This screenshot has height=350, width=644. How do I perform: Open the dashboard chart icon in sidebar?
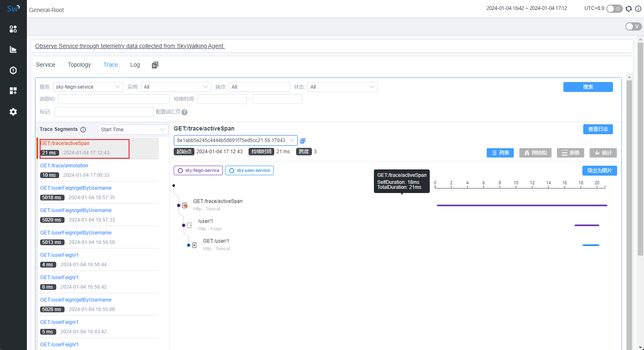click(13, 50)
